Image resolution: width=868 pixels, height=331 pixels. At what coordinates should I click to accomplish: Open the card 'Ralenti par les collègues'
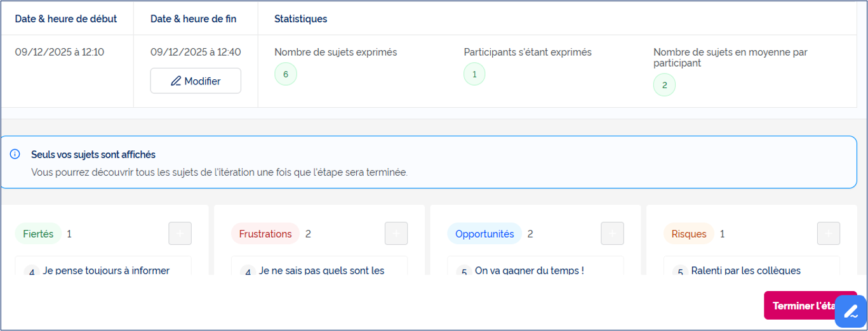point(752,266)
